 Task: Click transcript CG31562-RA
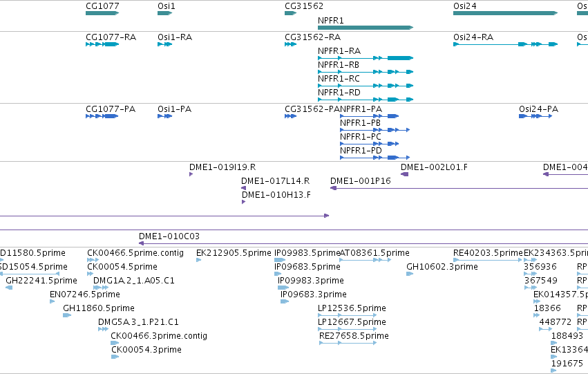coord(291,44)
